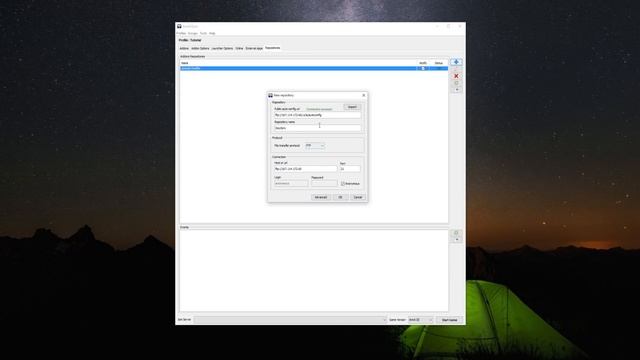Click the red X remove repository icon
The image size is (640, 360).
coord(456,76)
